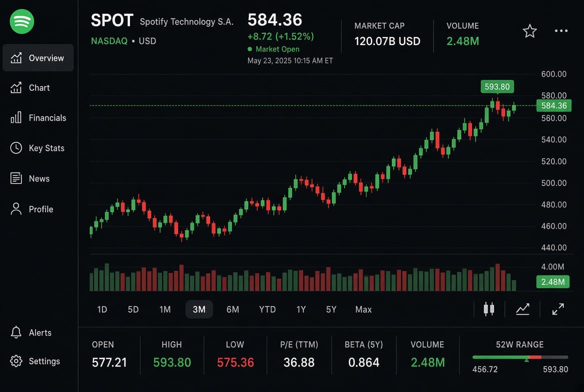
Task: Click the Financials bar chart icon
Action: click(16, 117)
